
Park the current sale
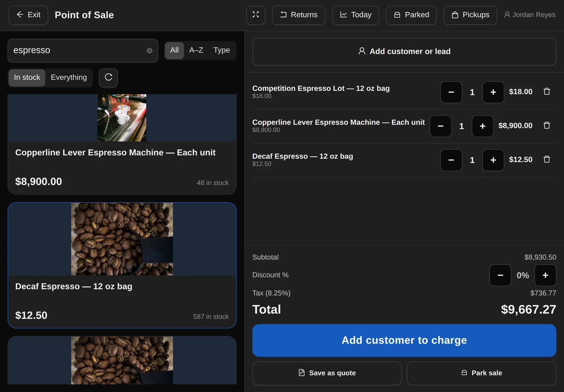pyautogui.click(x=482, y=373)
